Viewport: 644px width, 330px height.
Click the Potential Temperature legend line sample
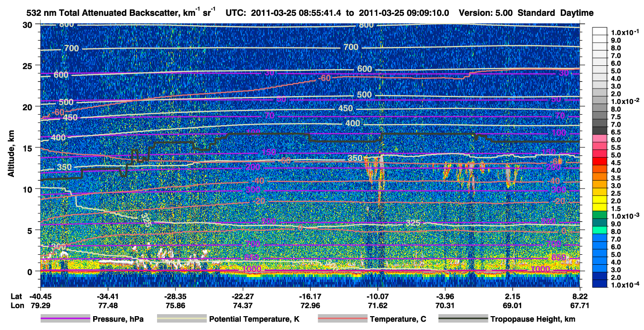tap(182, 319)
